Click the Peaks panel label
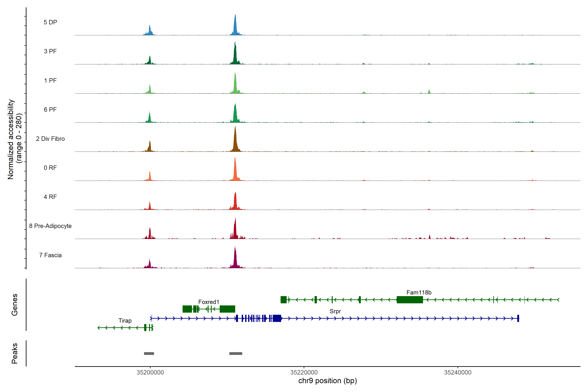 tap(15, 353)
